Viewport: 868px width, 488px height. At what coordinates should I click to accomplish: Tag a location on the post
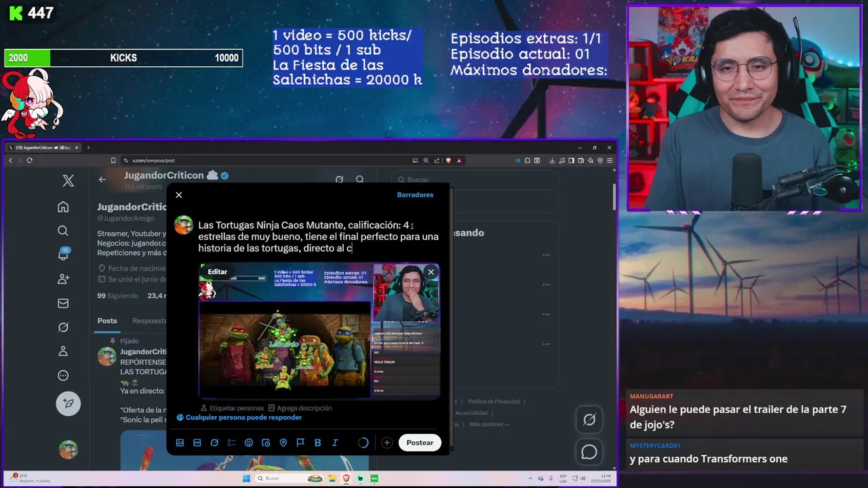point(283,443)
